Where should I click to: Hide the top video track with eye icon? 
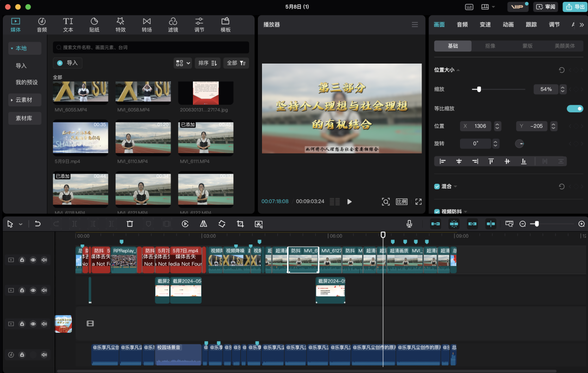coord(33,260)
